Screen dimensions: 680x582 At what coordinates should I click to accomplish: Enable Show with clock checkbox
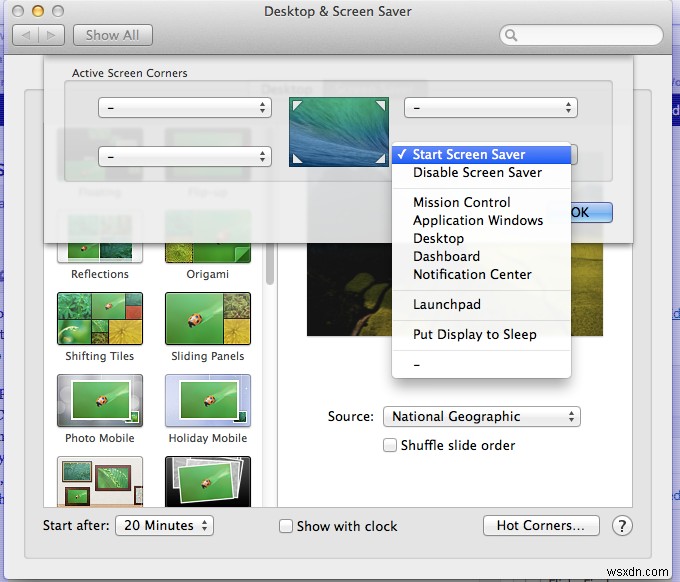point(285,526)
